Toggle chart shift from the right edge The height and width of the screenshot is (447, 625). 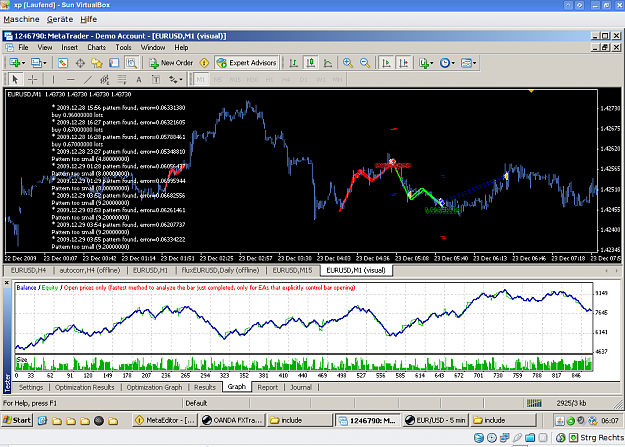tap(403, 63)
